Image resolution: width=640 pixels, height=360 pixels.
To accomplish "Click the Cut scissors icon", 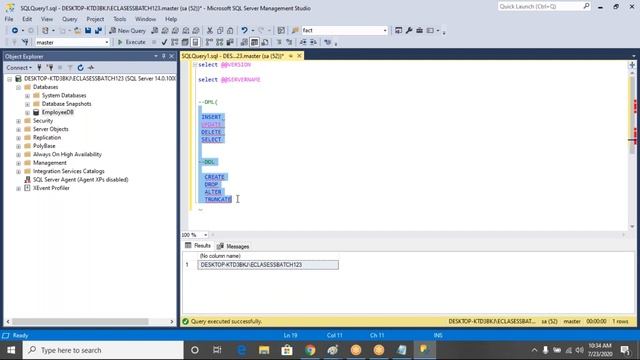I will (x=210, y=31).
